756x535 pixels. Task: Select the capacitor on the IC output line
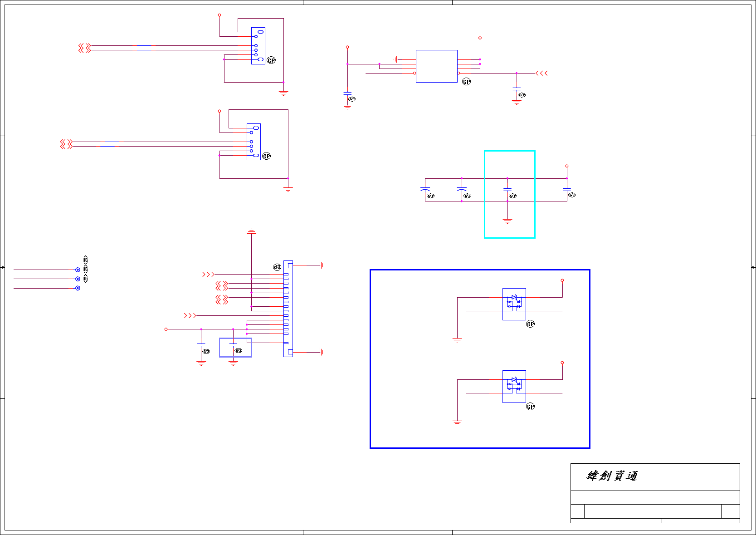click(x=517, y=89)
